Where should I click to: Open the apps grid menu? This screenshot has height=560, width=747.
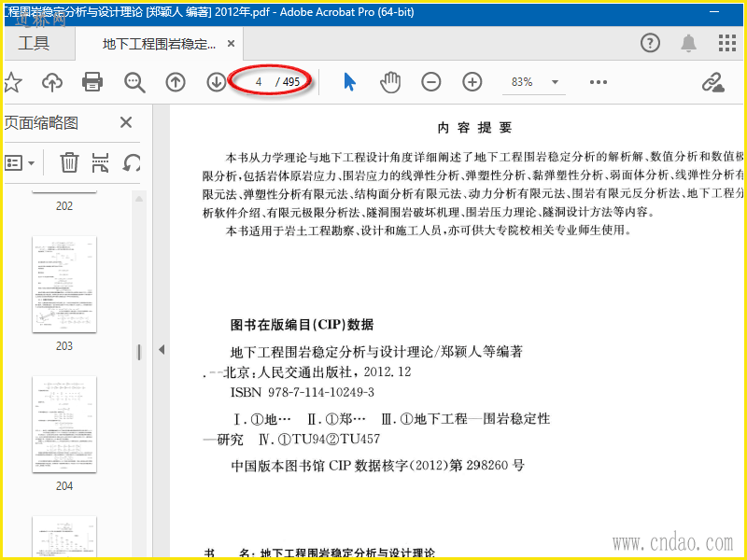click(x=727, y=43)
